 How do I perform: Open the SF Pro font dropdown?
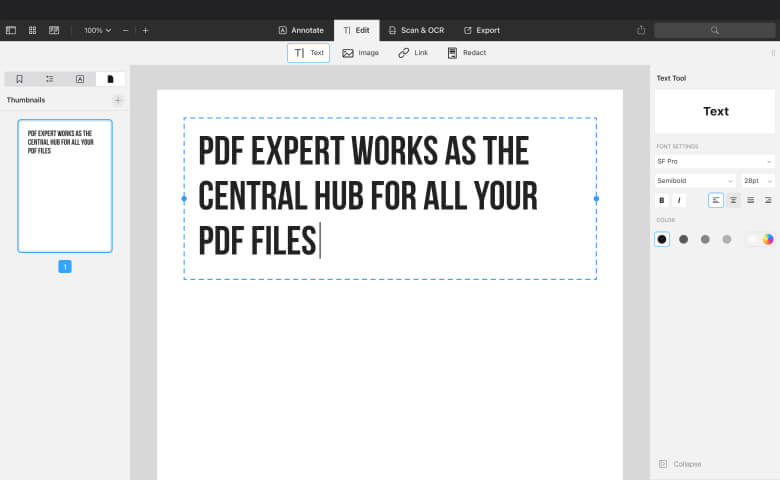714,162
